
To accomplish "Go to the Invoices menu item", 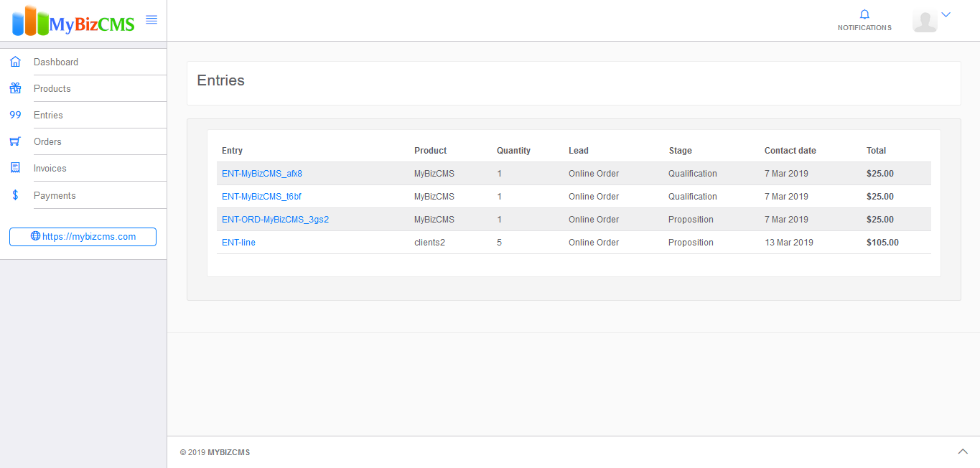I will (50, 168).
